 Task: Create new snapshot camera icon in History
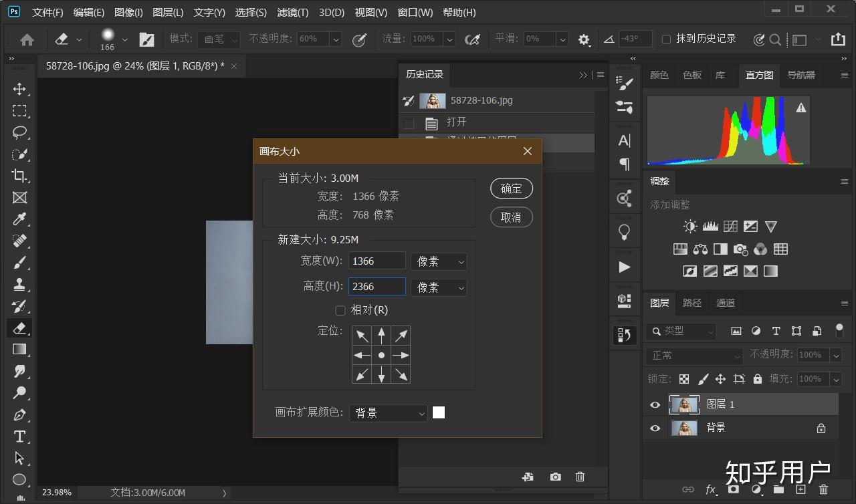tap(555, 477)
